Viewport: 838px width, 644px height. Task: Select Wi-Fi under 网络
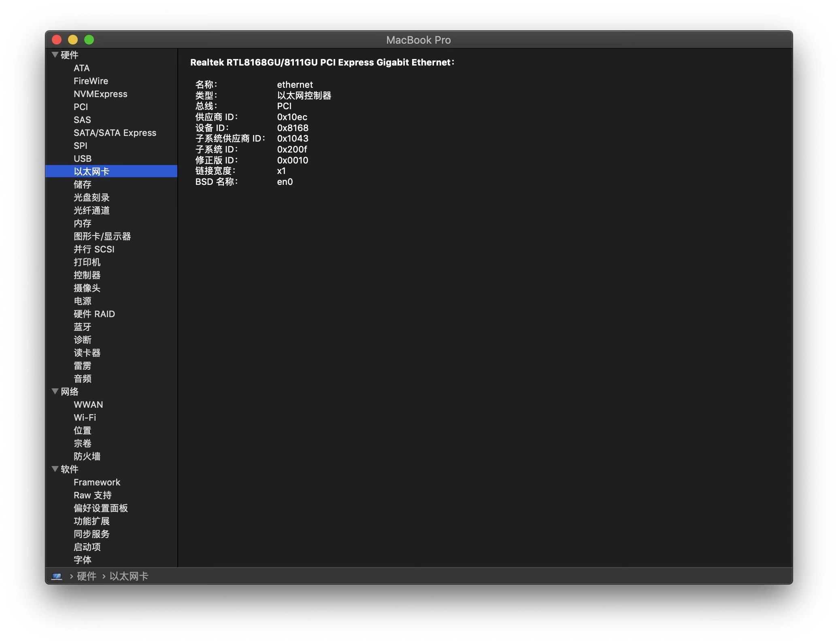(x=85, y=417)
